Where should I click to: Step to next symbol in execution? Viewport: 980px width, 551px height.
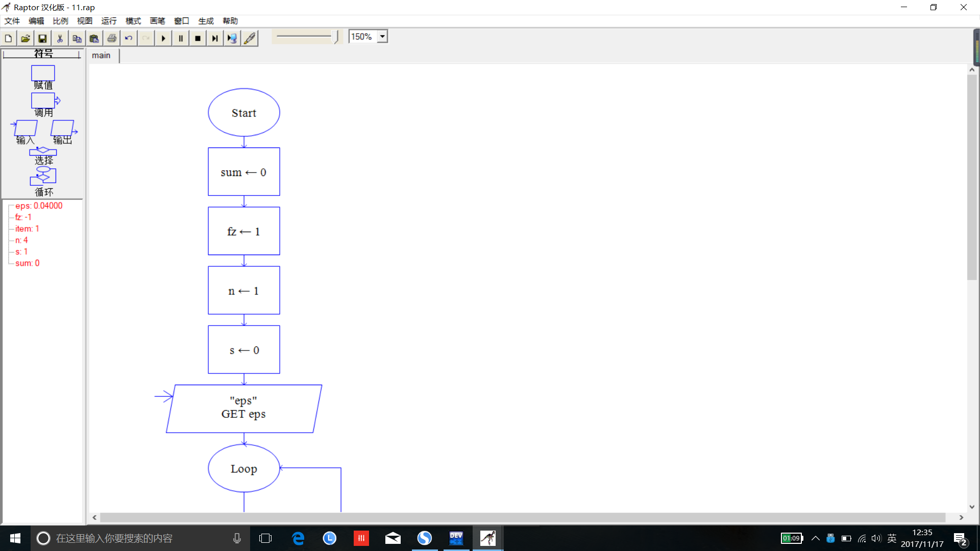215,38
